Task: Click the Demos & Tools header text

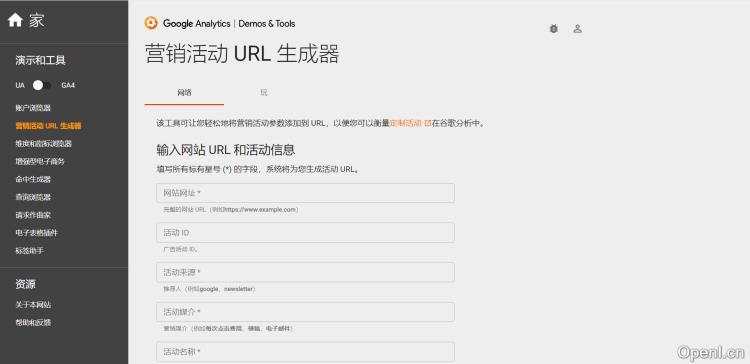Action: click(267, 23)
